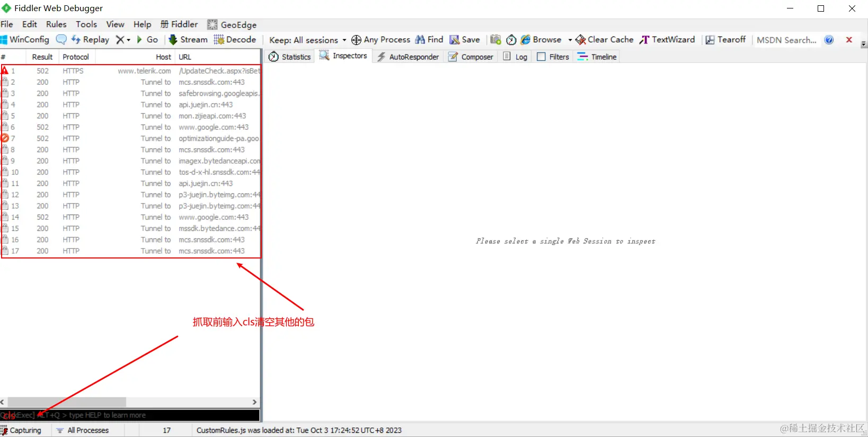
Task: Sort by the Host column header
Action: 136,57
